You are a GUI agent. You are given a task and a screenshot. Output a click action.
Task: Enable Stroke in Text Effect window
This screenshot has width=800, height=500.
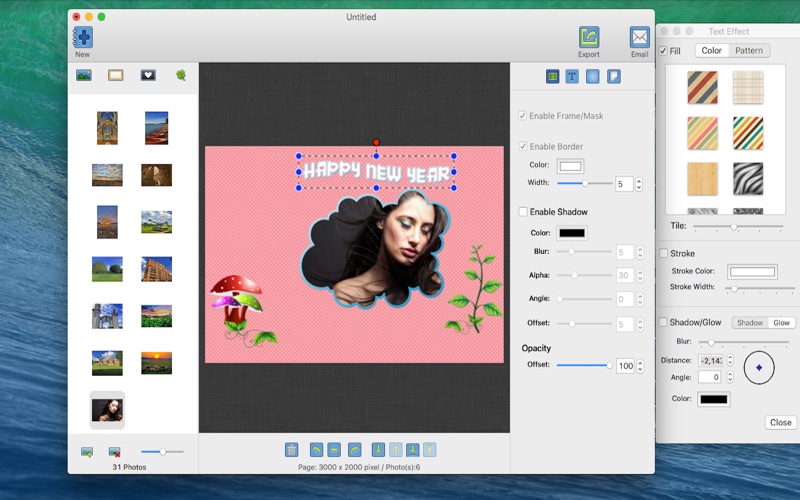663,253
